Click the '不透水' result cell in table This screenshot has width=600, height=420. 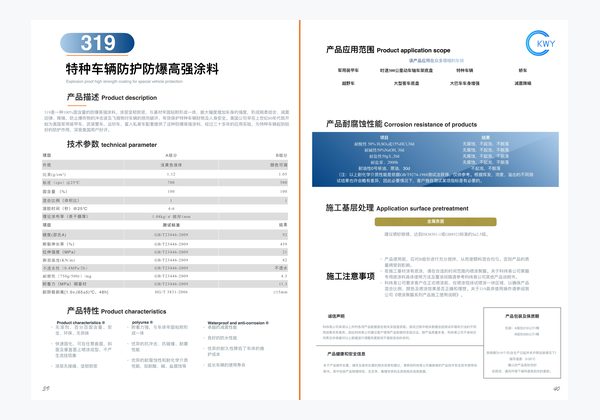pyautogui.click(x=281, y=268)
